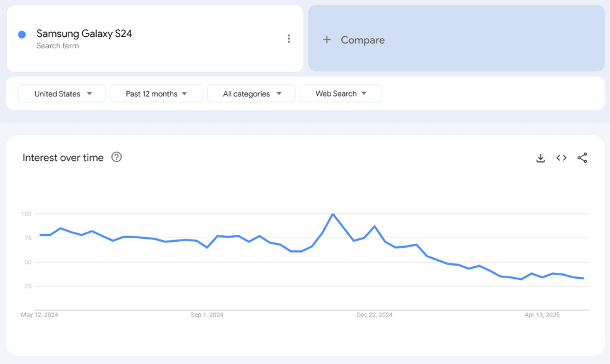The width and height of the screenshot is (610, 364).
Task: Open the United States region dropdown
Action: tap(62, 94)
